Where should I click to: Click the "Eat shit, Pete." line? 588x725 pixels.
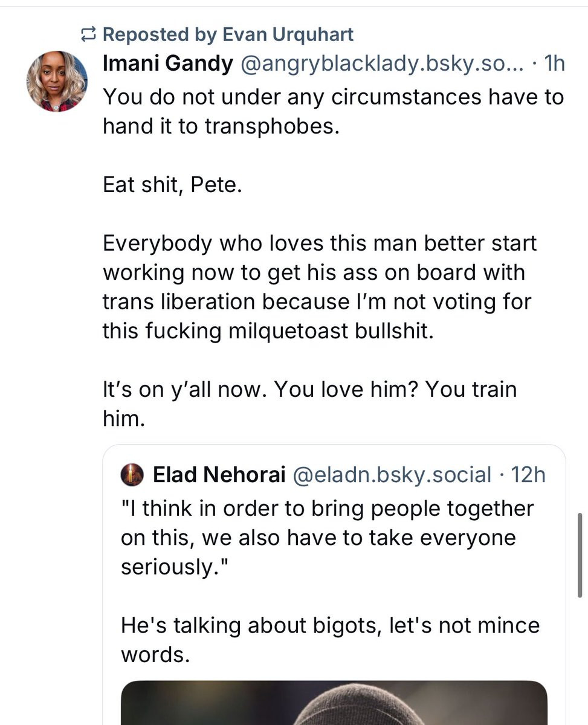tap(172, 185)
